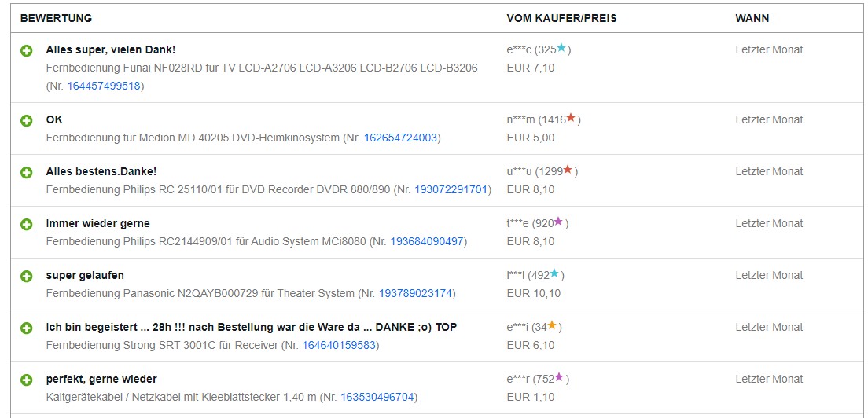Open Kaltgerätekabel item link 163530496704

pyautogui.click(x=377, y=398)
